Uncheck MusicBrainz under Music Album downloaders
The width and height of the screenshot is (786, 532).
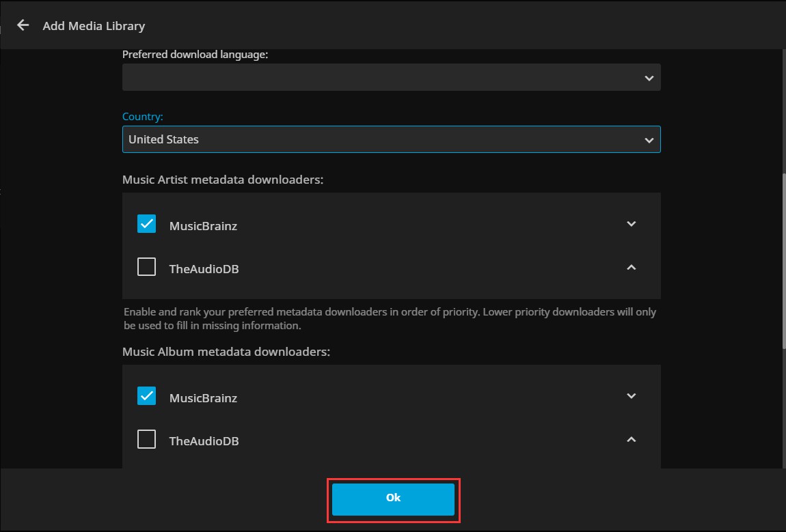[x=146, y=396]
